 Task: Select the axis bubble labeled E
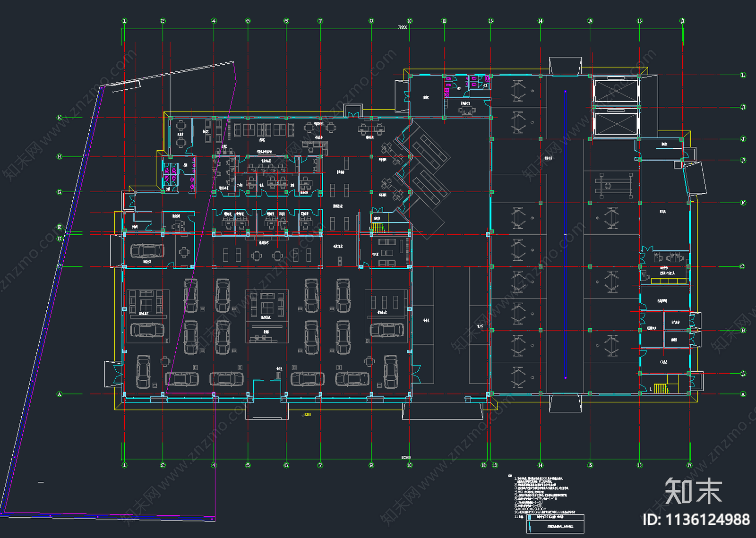[x=60, y=227]
